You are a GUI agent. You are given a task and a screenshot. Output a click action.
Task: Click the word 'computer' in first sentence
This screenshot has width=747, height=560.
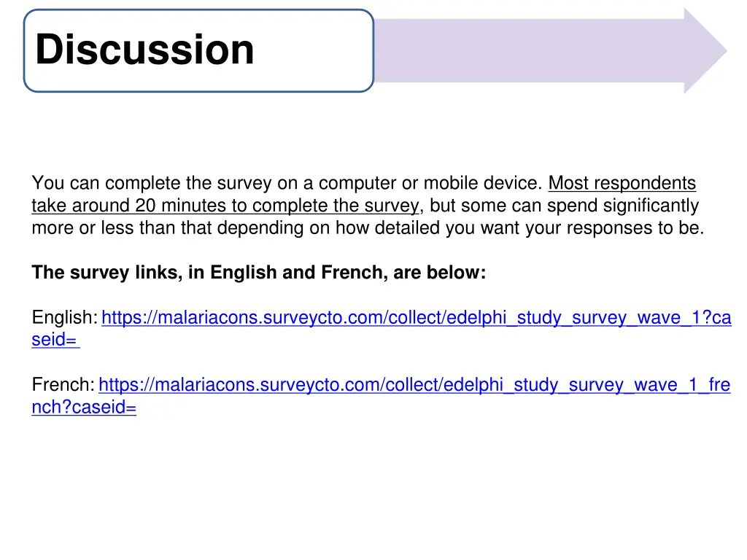[357, 183]
